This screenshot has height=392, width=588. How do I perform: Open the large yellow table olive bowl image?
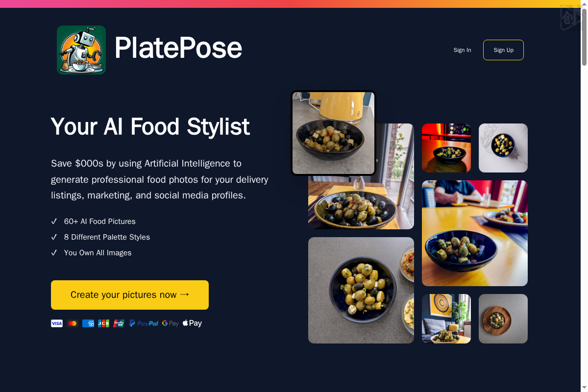475,233
